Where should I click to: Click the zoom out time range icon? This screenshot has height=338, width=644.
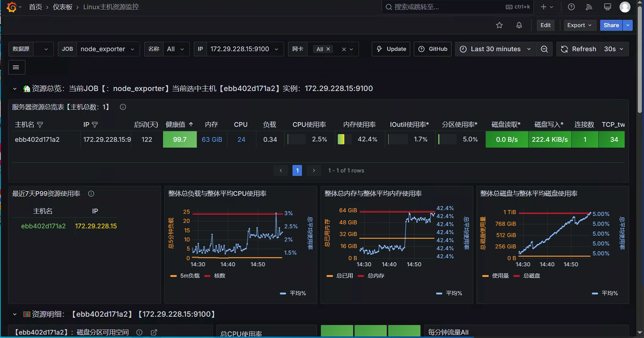[x=544, y=49]
